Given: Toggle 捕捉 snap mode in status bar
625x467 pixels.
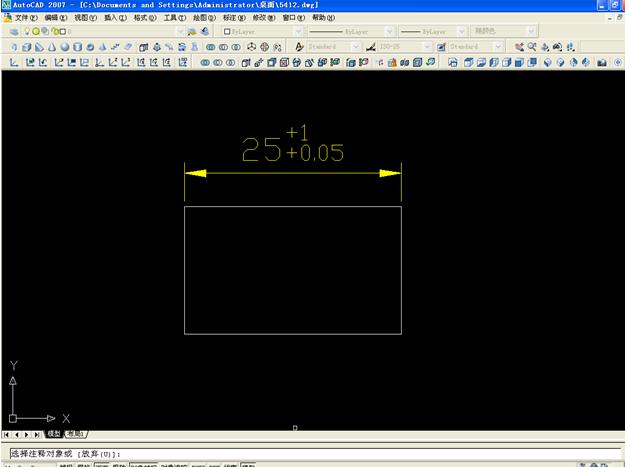Looking at the screenshot, I should point(66,465).
